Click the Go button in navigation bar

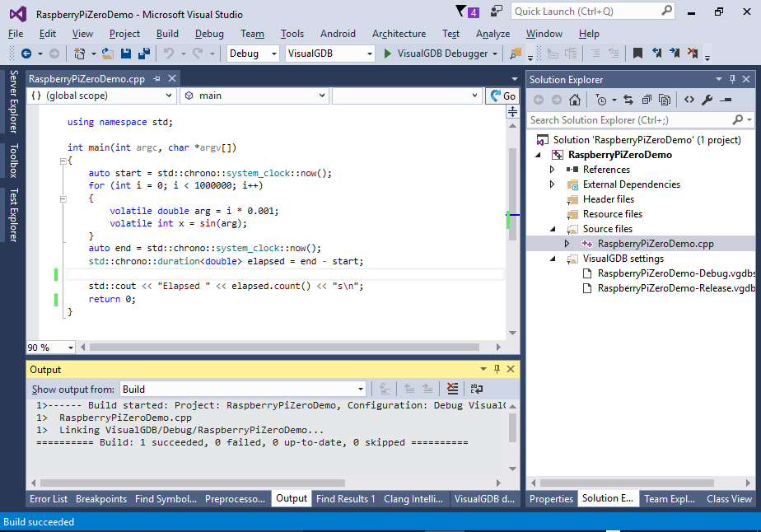tap(502, 96)
